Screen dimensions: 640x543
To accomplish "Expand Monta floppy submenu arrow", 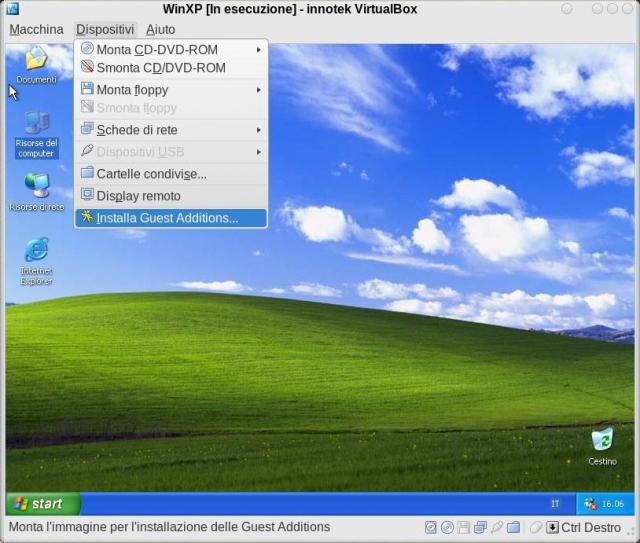I will (259, 90).
